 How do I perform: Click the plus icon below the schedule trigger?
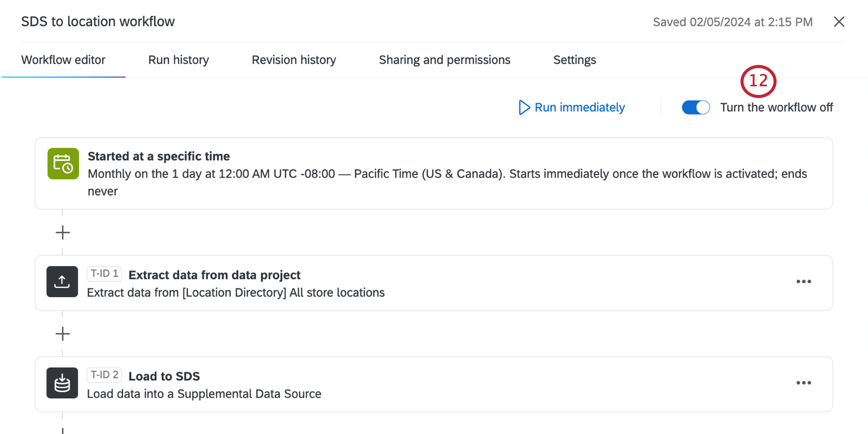click(x=62, y=233)
